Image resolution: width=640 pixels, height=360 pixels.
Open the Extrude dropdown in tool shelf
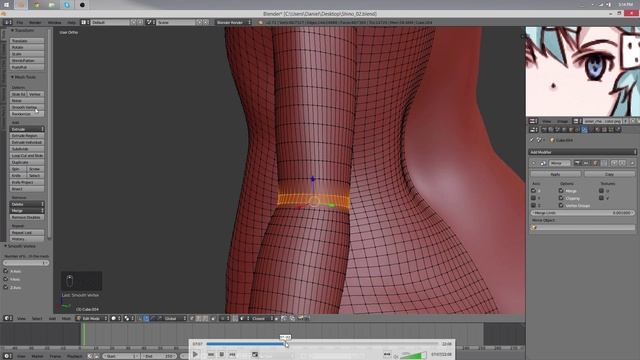coord(27,129)
